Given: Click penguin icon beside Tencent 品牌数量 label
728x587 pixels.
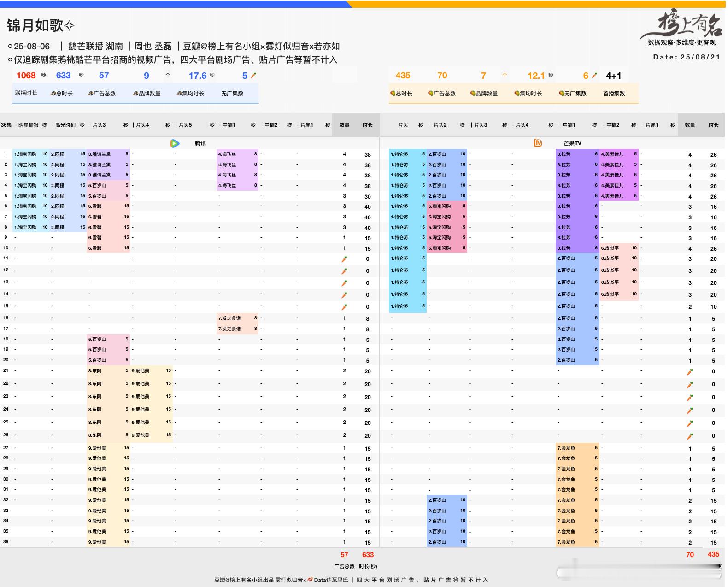Looking at the screenshot, I should pos(136,94).
